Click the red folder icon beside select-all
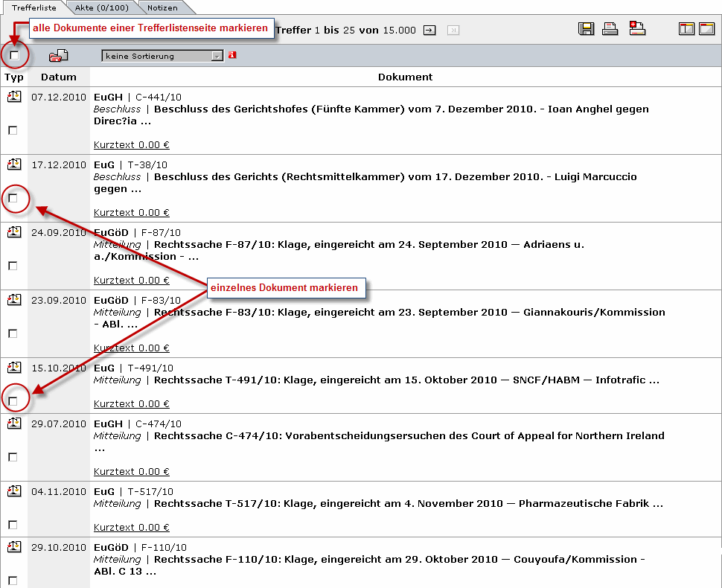Image resolution: width=722 pixels, height=588 pixels. 58,56
